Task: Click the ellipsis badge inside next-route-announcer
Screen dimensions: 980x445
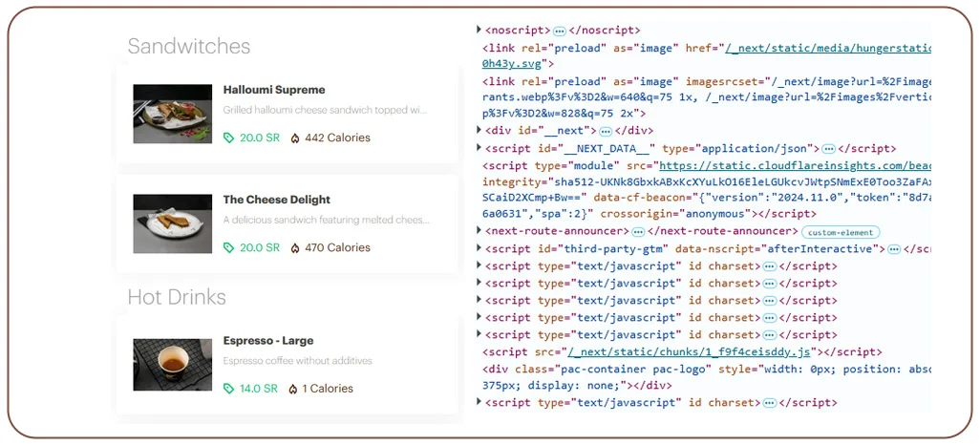Action: click(x=637, y=232)
